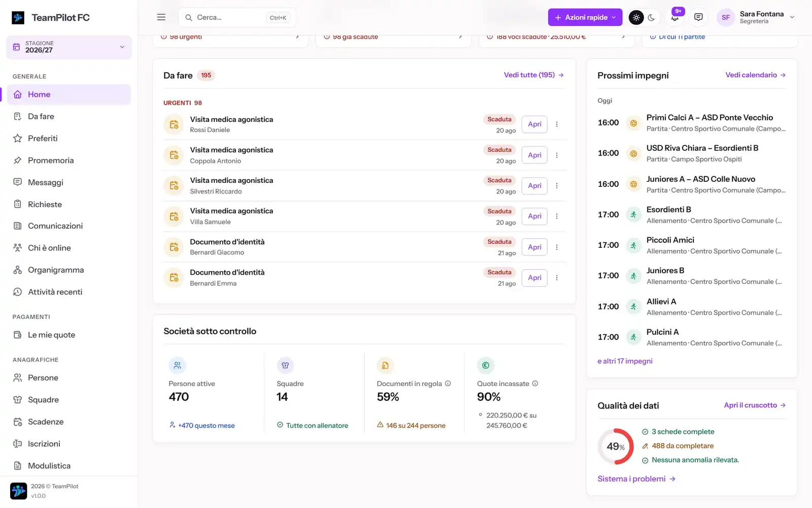Open more options for Coppola Antonio row
This screenshot has height=508, width=812.
click(557, 155)
